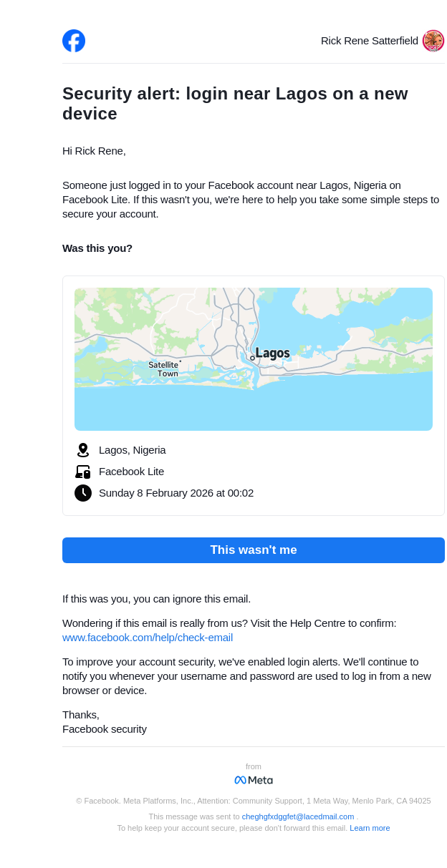Click the "Facebook security" signature line
447x868 pixels.
105,729
